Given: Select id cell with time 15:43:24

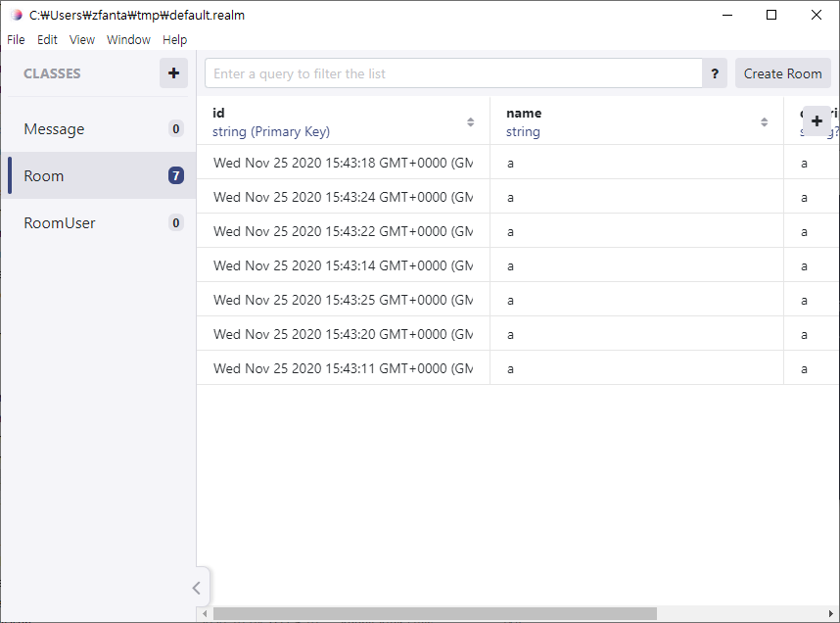Looking at the screenshot, I should coord(344,197).
